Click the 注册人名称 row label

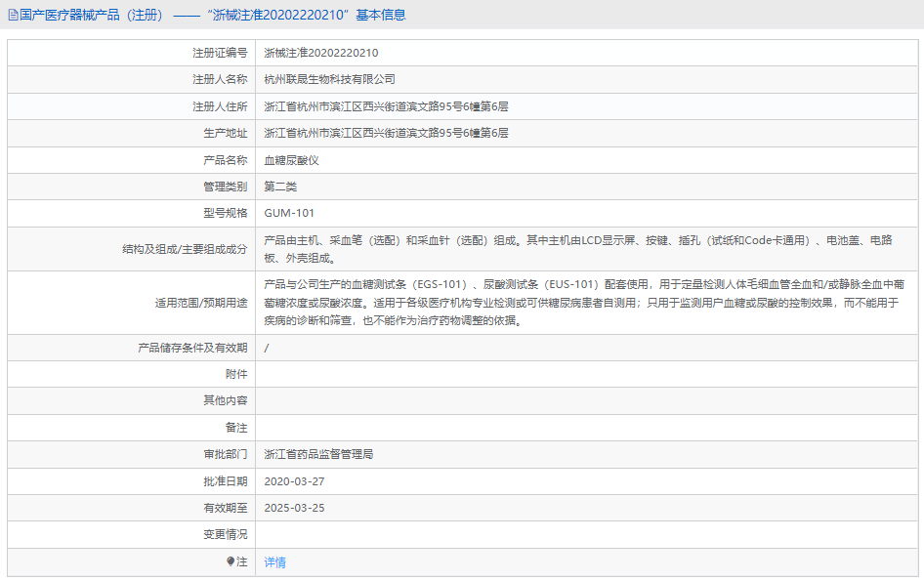pos(214,79)
